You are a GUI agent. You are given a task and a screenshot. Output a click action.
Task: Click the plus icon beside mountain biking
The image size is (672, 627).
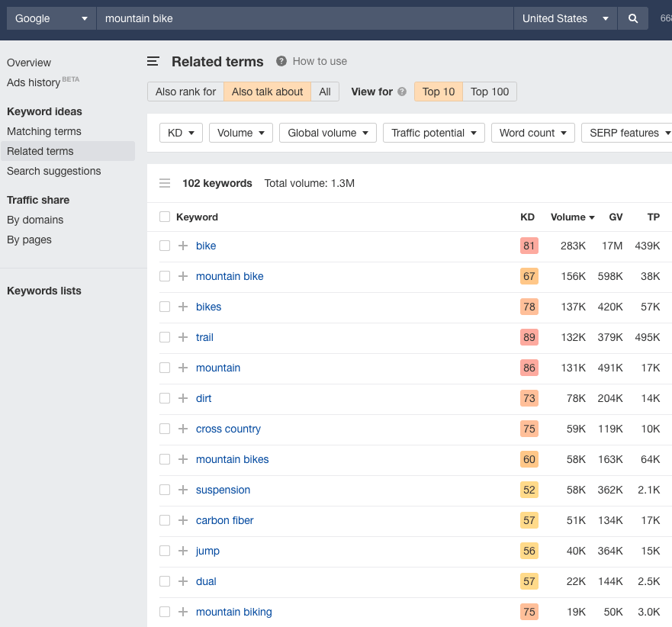[x=182, y=612]
